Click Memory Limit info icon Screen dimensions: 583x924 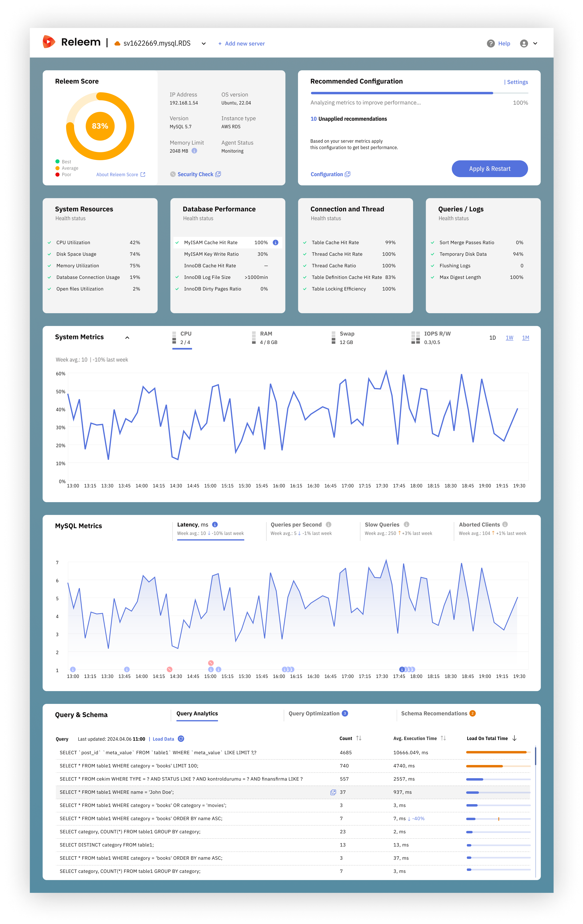click(194, 151)
